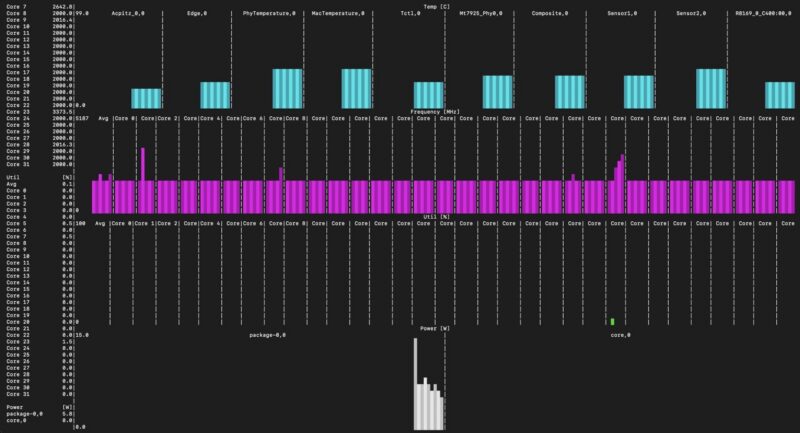Click 'package-0,0' label in the Power graph
Image resolution: width=800 pixels, height=433 pixels.
click(x=267, y=335)
